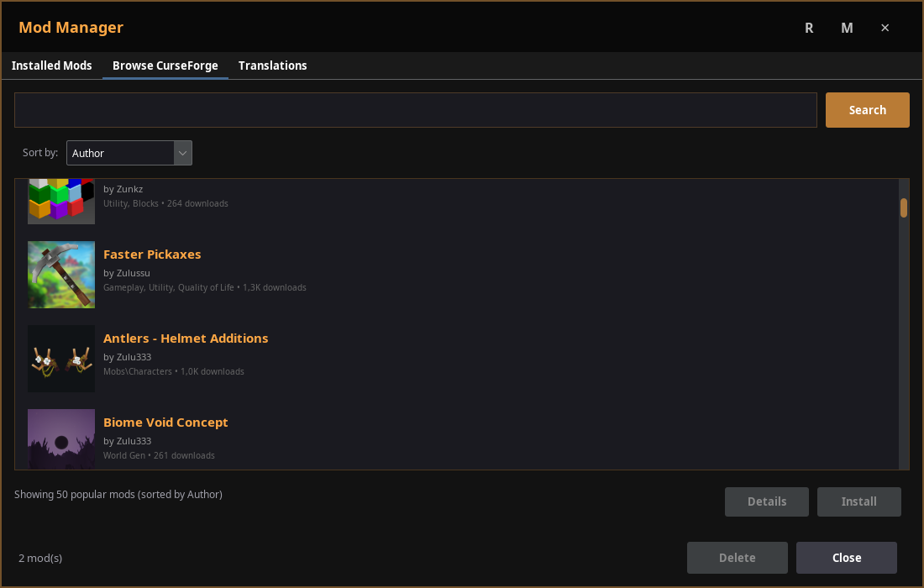This screenshot has height=588, width=924.
Task: Expand the Author sorting combo box
Action: (122, 153)
